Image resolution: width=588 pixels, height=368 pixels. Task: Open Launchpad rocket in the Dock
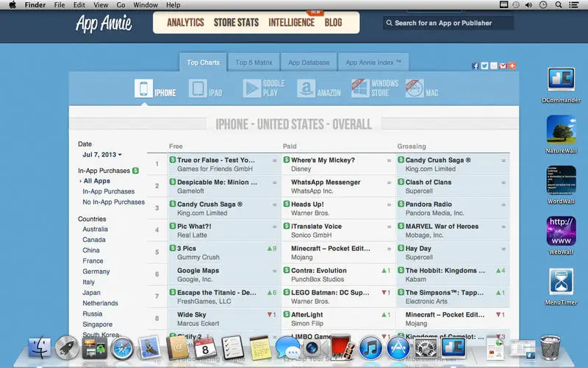point(67,347)
